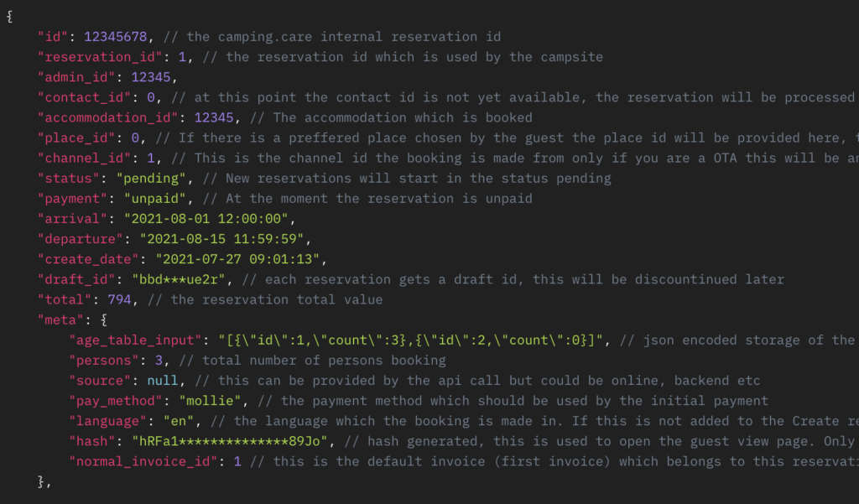
Task: Click the opening brace after "meta"
Action: coord(104,320)
